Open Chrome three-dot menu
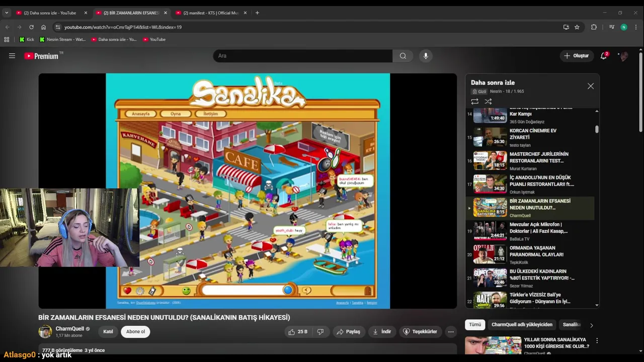 pyautogui.click(x=636, y=27)
